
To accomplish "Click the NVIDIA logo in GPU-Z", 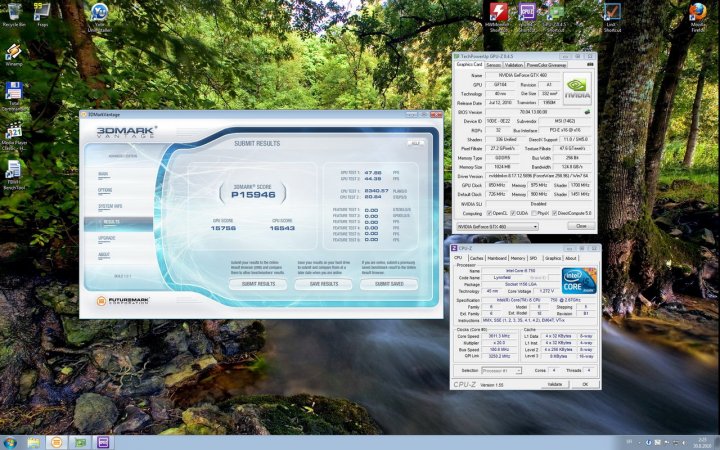I will [x=577, y=89].
